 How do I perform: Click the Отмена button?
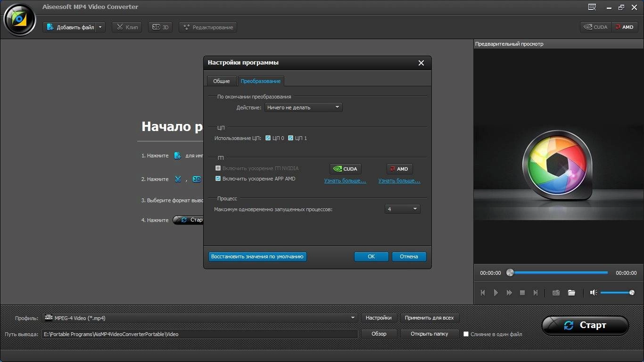409,256
